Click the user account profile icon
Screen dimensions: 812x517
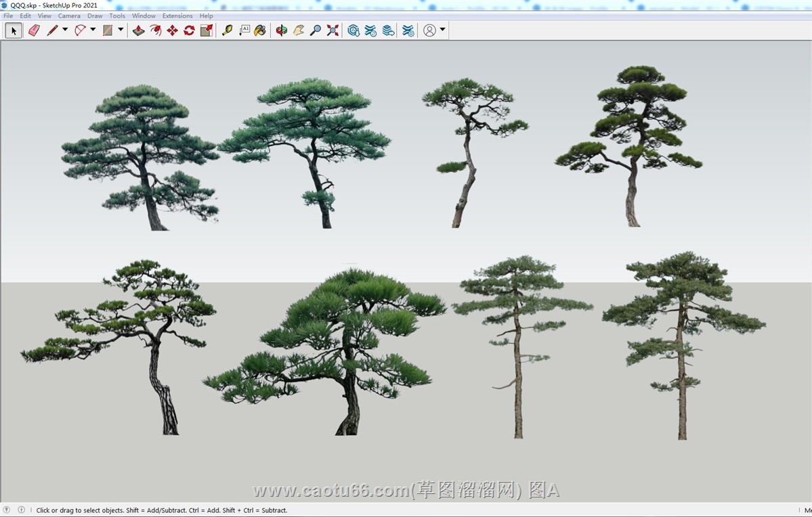tap(429, 30)
